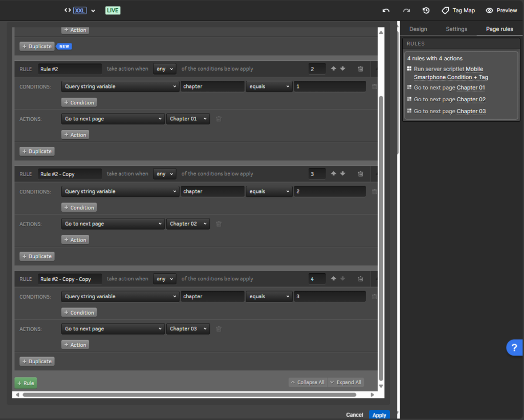Move Rule #2 - Copy up
524x420 pixels.
[x=334, y=173]
